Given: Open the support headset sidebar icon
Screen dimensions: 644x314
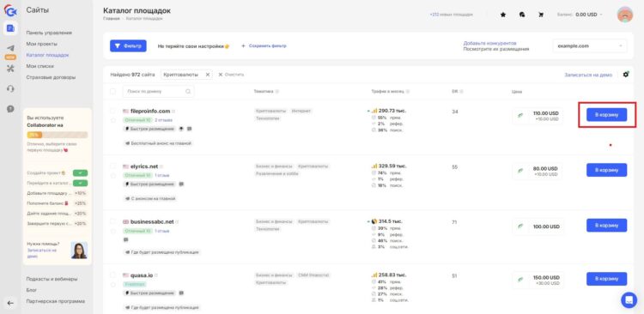Looking at the screenshot, I should pyautogui.click(x=10, y=88).
